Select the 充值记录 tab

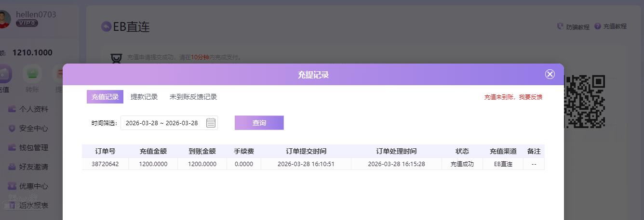click(x=105, y=97)
